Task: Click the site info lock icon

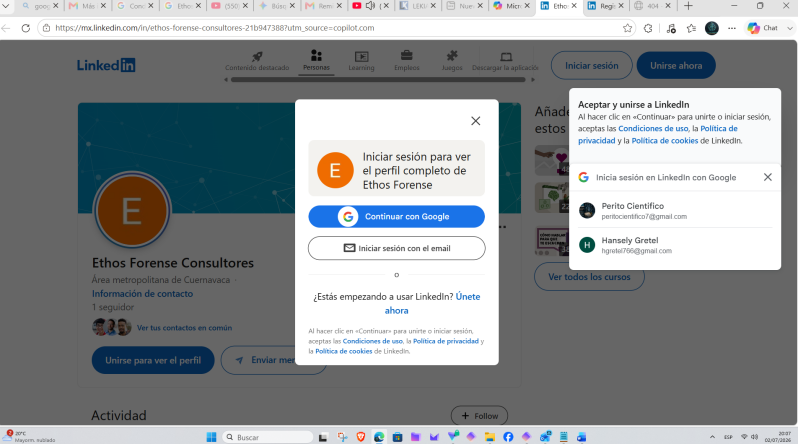Action: click(x=46, y=28)
